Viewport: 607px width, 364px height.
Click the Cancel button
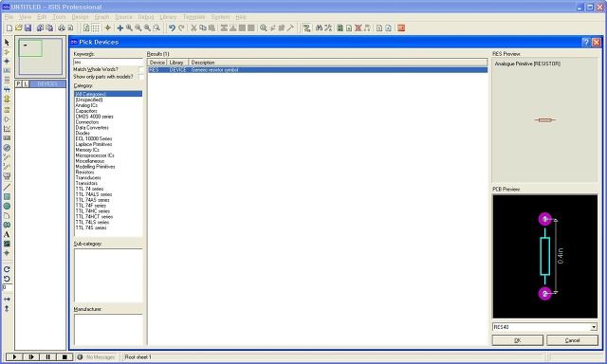point(572,340)
